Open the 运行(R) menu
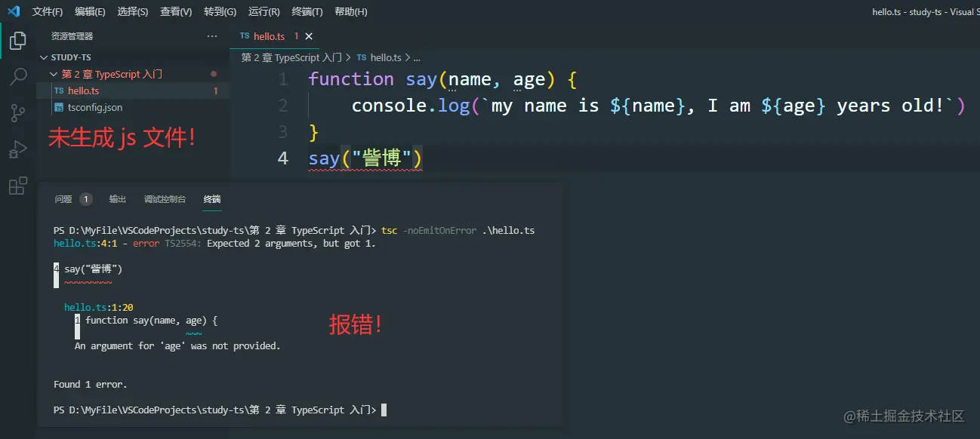 pos(263,11)
